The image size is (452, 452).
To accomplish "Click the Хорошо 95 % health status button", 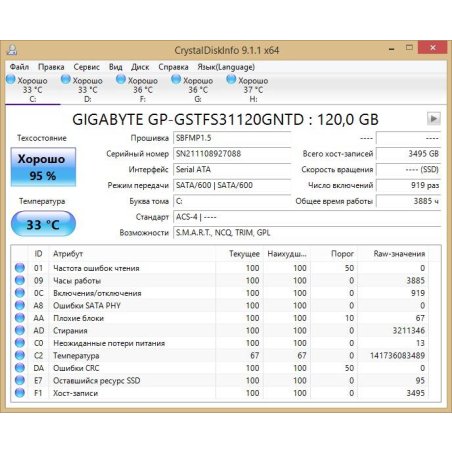I will tap(43, 167).
